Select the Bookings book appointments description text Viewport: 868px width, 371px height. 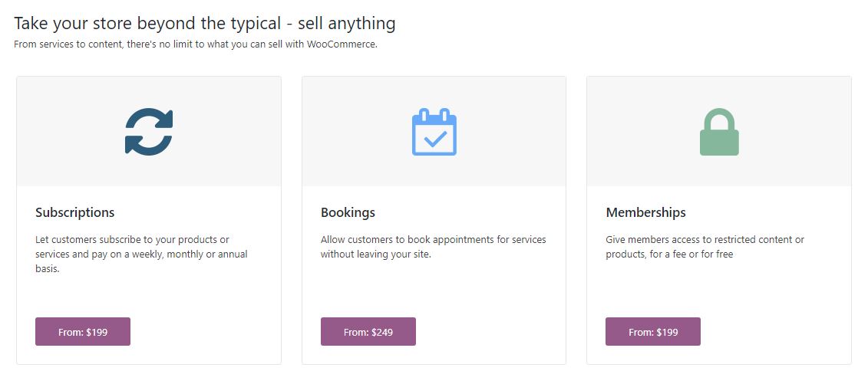coord(434,247)
